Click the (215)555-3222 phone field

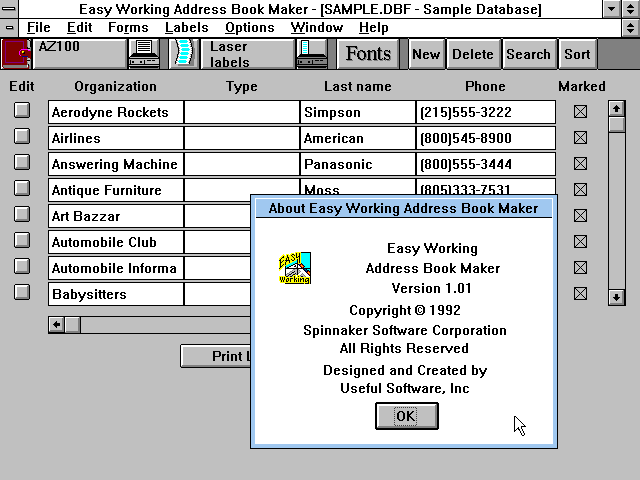pyautogui.click(x=486, y=112)
